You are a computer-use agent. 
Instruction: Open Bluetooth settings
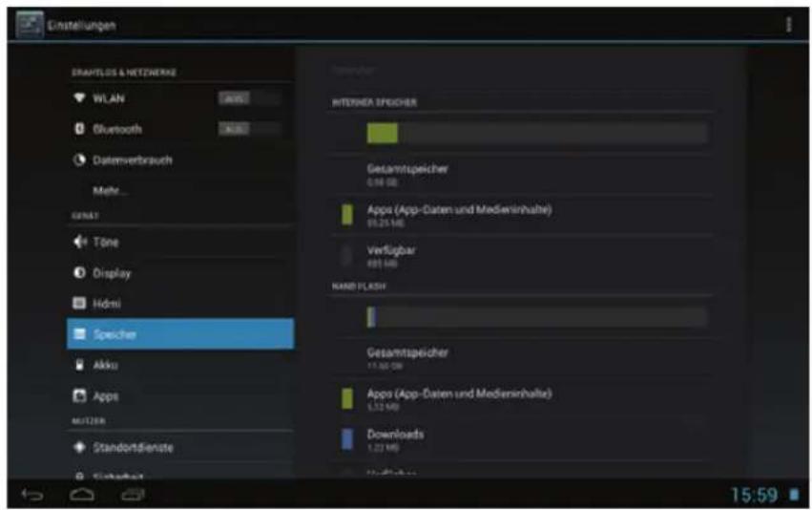[x=180, y=129]
